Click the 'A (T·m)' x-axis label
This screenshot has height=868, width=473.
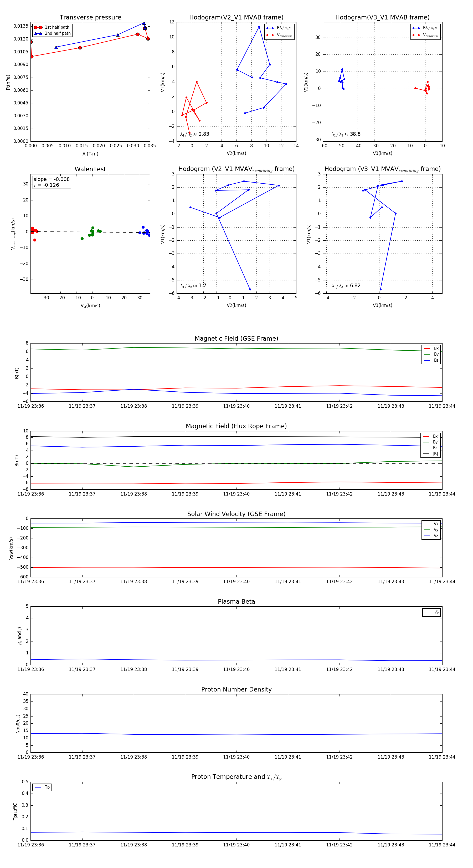click(90, 154)
